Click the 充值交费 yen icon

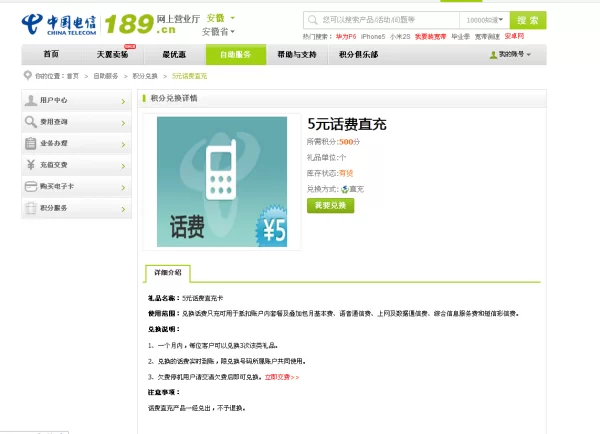tap(32, 165)
